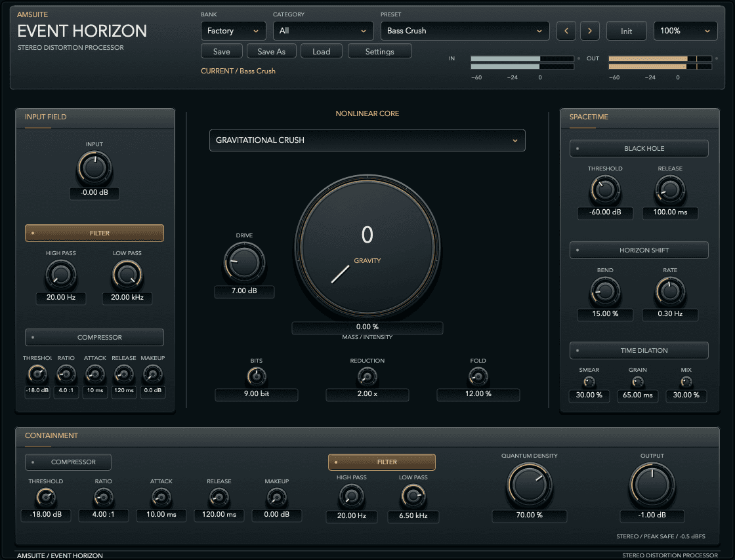Click the Input Field INPUT gain knob

click(94, 169)
